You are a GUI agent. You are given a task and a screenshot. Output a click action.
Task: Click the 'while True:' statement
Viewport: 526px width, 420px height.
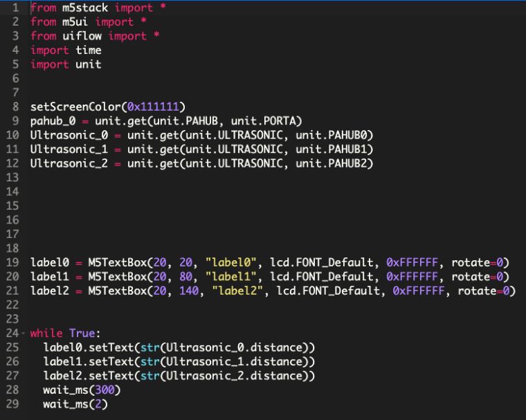(66, 334)
